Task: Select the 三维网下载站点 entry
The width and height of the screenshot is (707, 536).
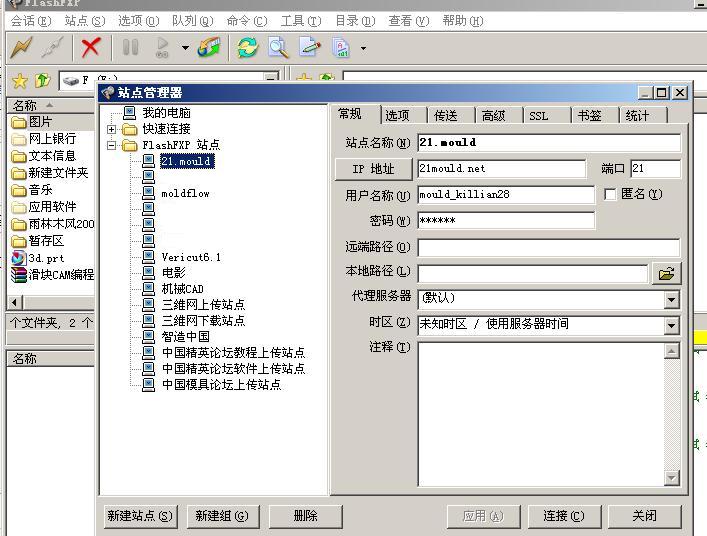Action: click(x=203, y=321)
